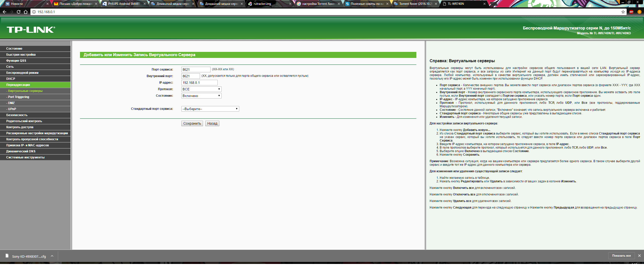
Task: Open Беспроводной режим in sidebar
Action: click(x=22, y=73)
